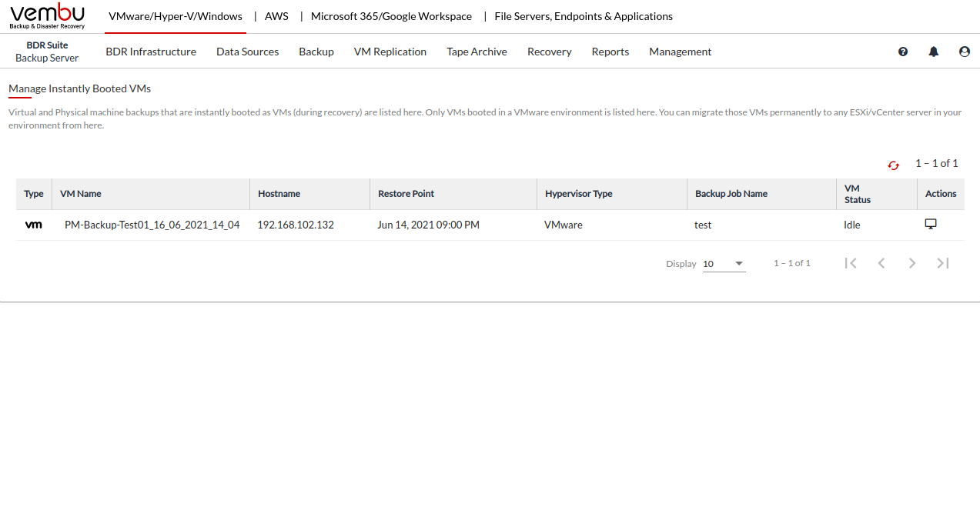This screenshot has height=507, width=980.
Task: Sort by the Restore Point column header
Action: tap(406, 194)
